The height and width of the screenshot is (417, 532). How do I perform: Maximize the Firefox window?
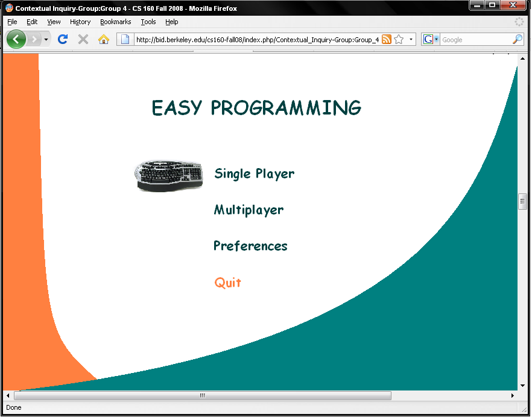[x=492, y=5]
